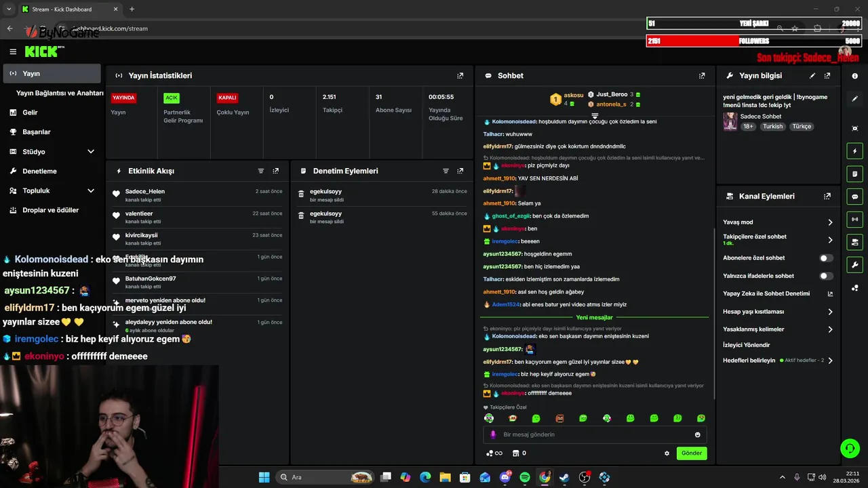The width and height of the screenshot is (868, 488).
Task: Toggle the moderation log widget in right sidebar
Action: click(x=855, y=174)
